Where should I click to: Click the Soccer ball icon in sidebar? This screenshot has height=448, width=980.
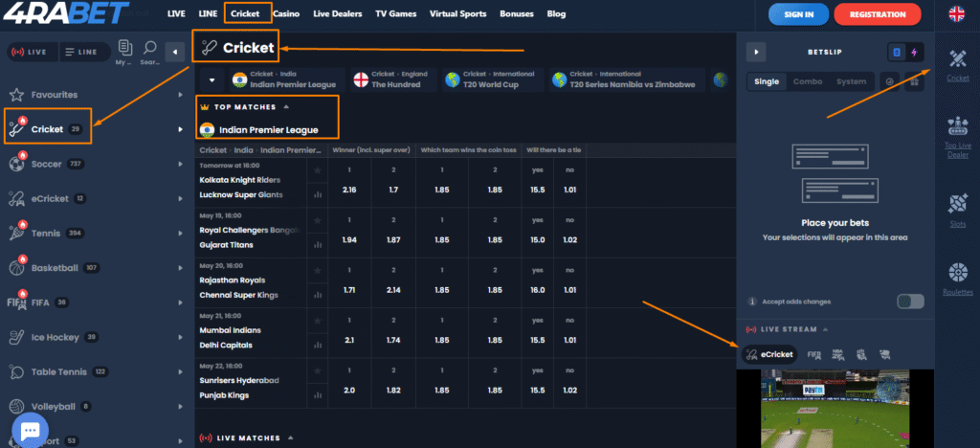[17, 165]
